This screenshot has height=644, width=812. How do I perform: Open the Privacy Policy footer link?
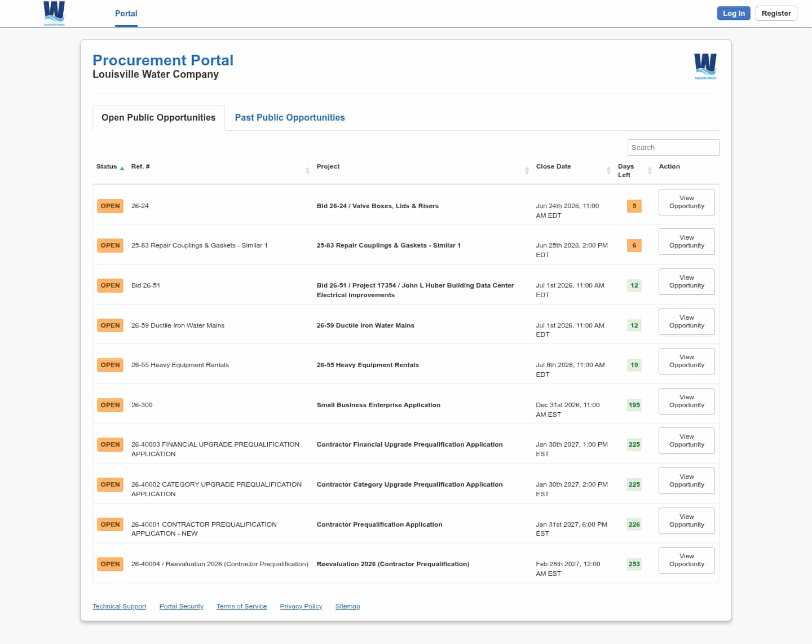point(301,606)
